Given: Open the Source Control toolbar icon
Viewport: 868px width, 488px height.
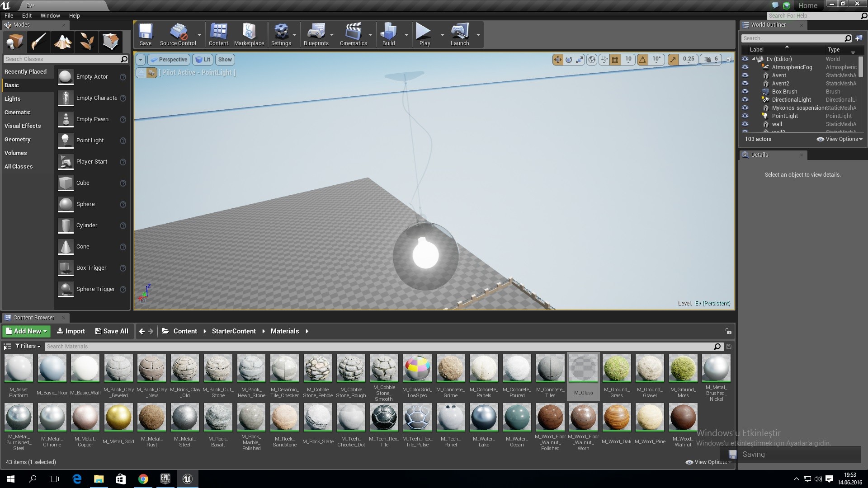Looking at the screenshot, I should (x=178, y=35).
